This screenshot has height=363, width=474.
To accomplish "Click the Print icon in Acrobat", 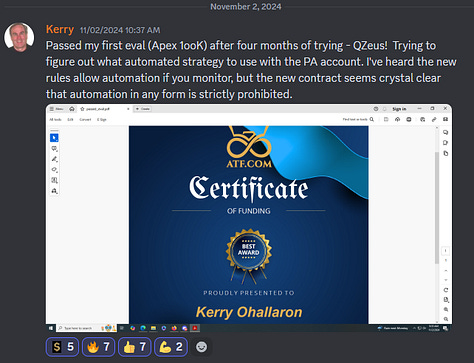I will [409, 119].
